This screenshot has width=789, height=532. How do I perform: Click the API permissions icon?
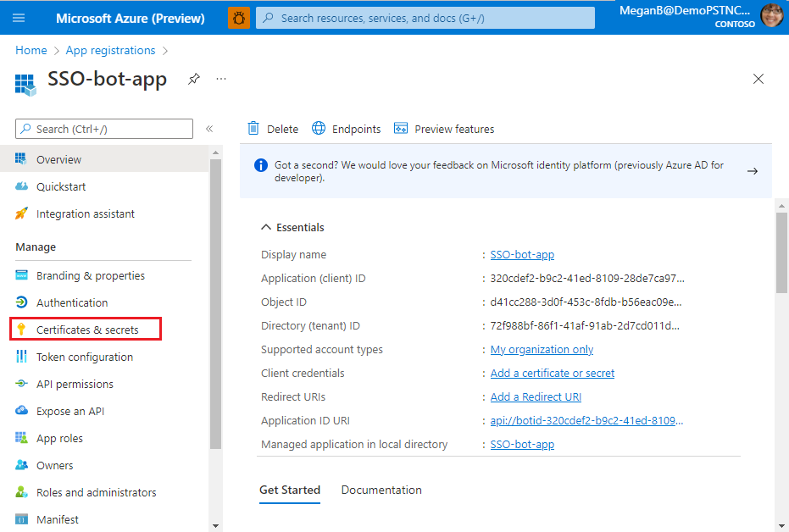tap(21, 384)
